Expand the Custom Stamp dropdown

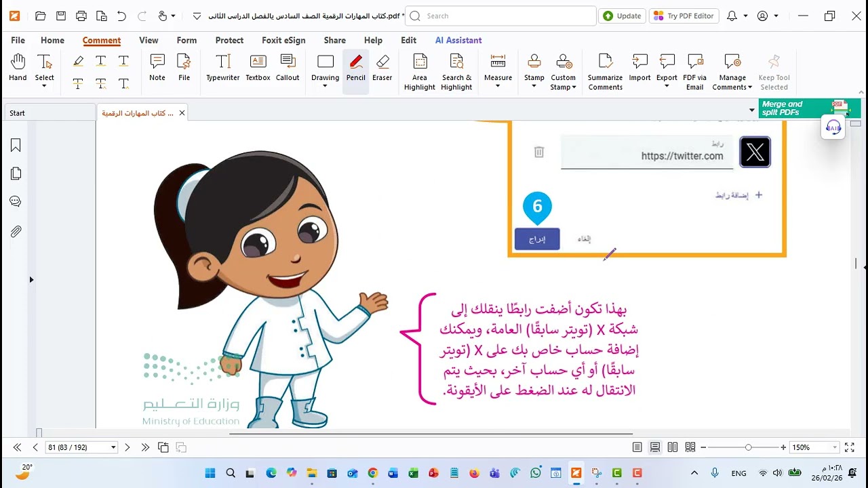[574, 87]
